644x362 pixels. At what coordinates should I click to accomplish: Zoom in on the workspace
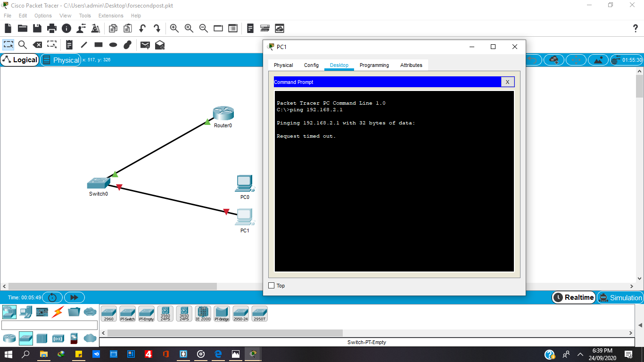tap(174, 28)
